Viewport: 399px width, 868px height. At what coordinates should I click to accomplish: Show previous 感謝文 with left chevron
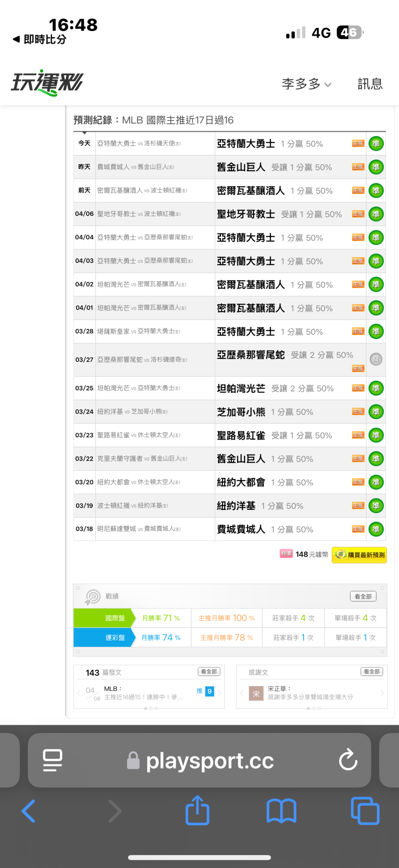click(x=242, y=693)
